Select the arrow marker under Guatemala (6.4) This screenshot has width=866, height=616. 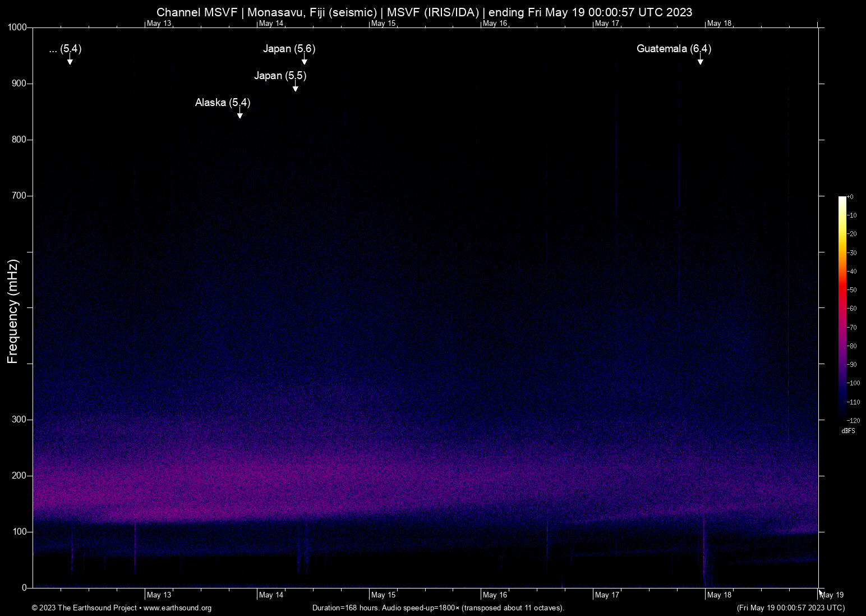click(x=700, y=59)
